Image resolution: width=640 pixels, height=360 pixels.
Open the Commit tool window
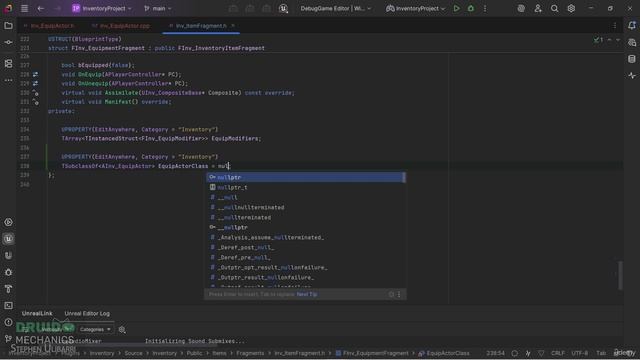pos(8,42)
